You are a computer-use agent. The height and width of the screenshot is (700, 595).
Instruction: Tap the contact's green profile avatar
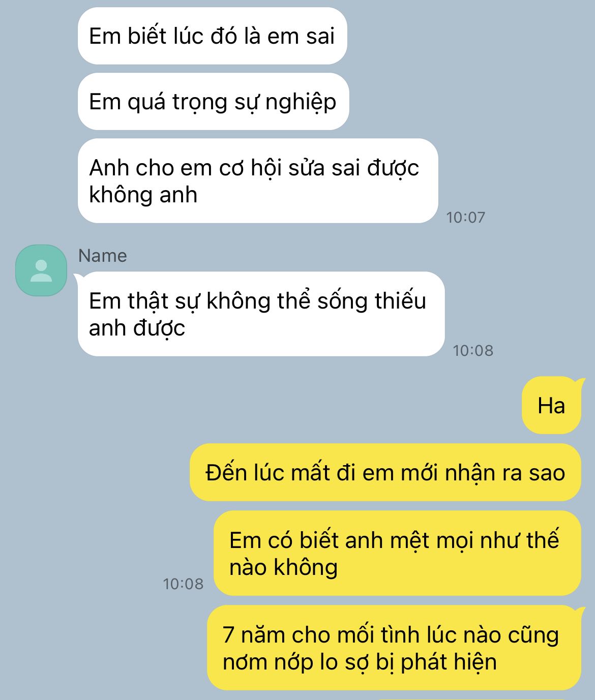point(41,270)
